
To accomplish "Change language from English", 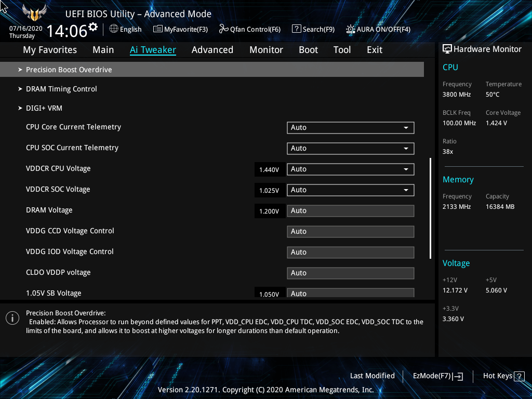I will pyautogui.click(x=126, y=29).
